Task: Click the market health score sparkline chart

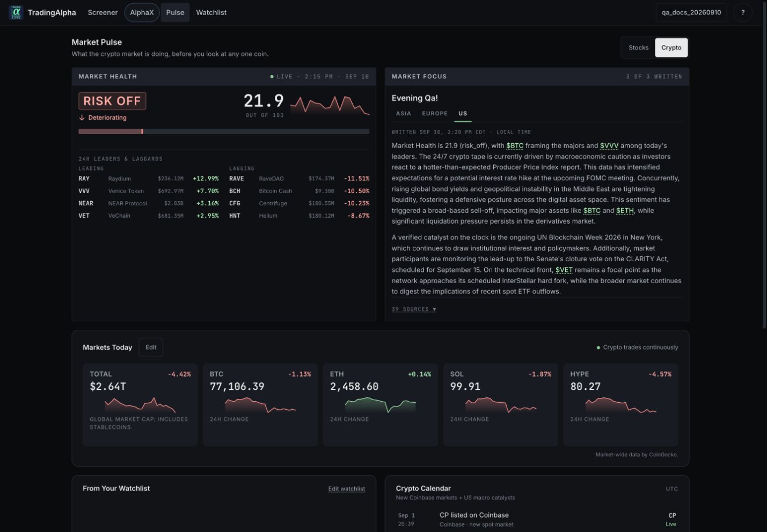Action: point(330,105)
